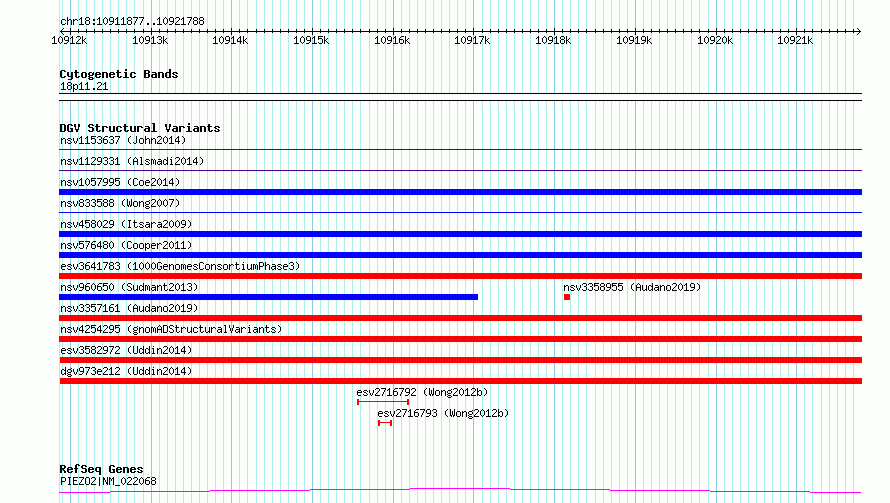Click the 10912k ruler position label

[69, 40]
